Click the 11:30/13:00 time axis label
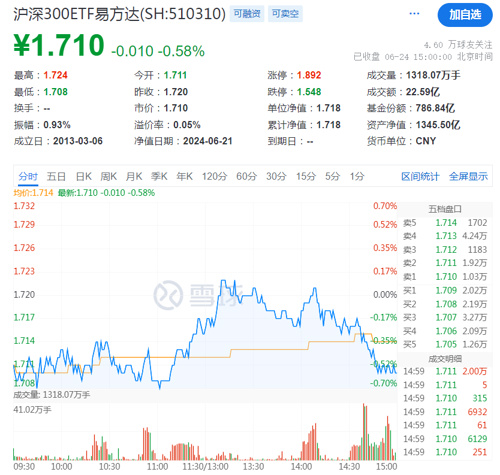 tap(206, 467)
